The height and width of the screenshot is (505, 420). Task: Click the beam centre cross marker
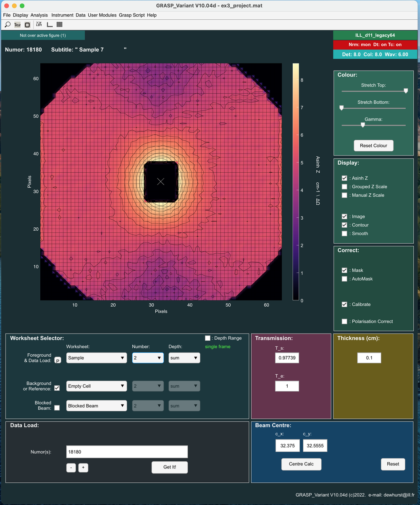point(160,181)
